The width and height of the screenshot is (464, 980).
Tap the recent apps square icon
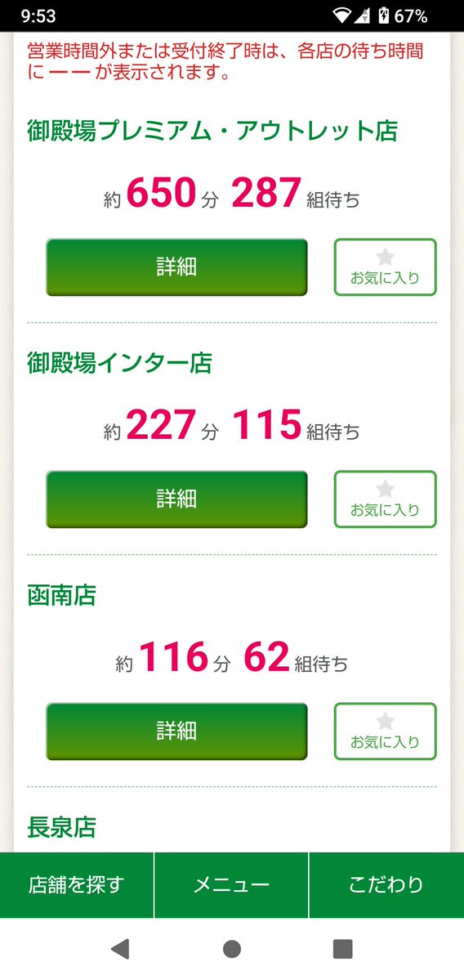point(343,949)
